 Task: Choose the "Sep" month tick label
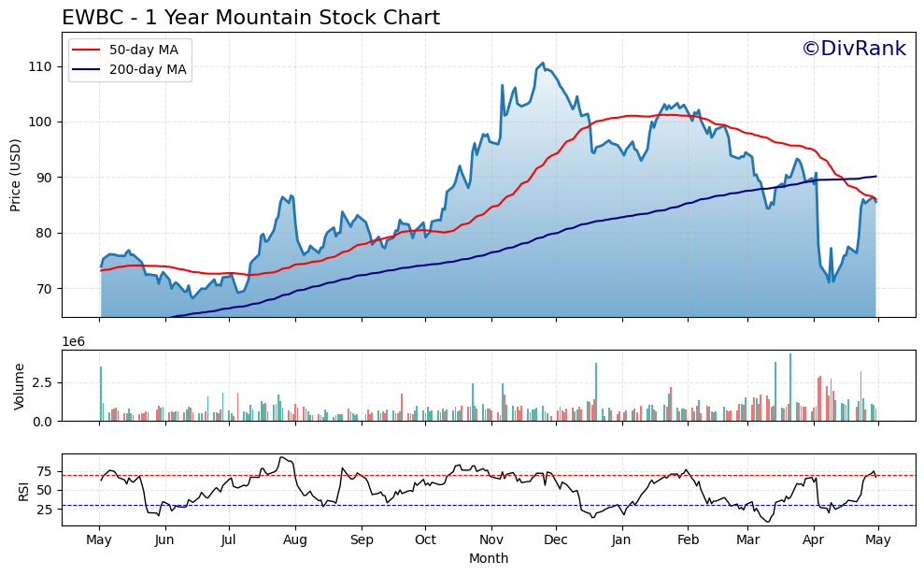click(362, 540)
